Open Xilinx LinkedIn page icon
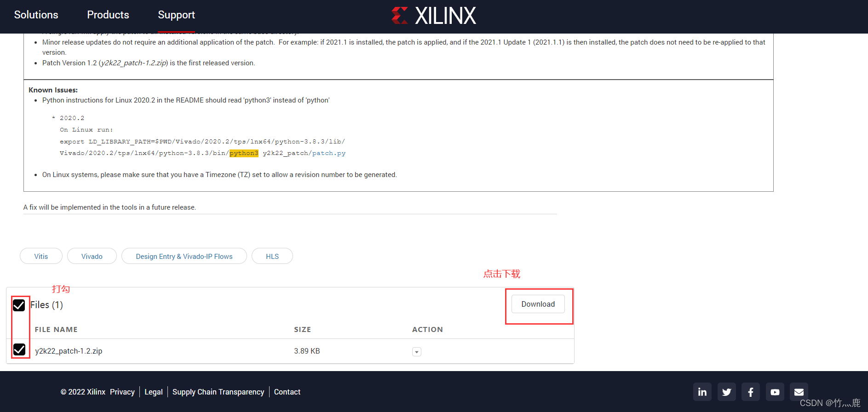The width and height of the screenshot is (868, 412). click(x=702, y=392)
